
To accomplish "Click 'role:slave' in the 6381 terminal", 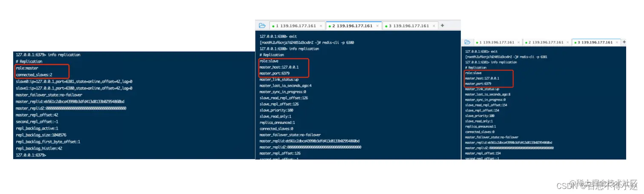I will point(473,73).
